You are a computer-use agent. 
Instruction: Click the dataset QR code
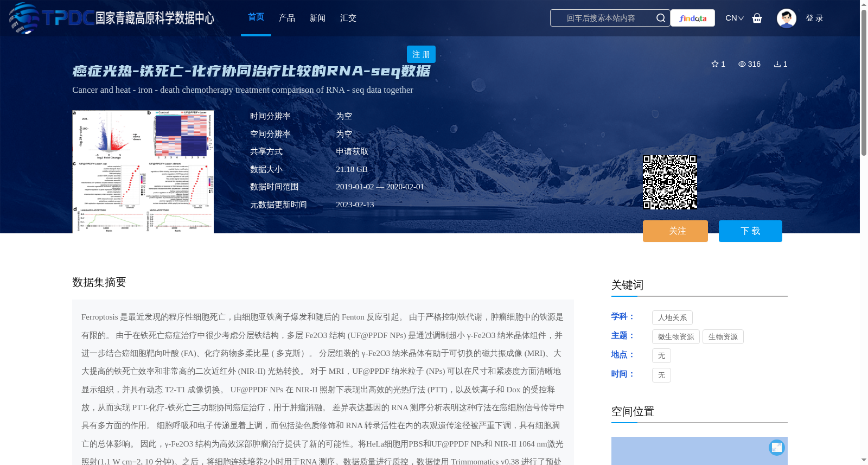(x=670, y=182)
